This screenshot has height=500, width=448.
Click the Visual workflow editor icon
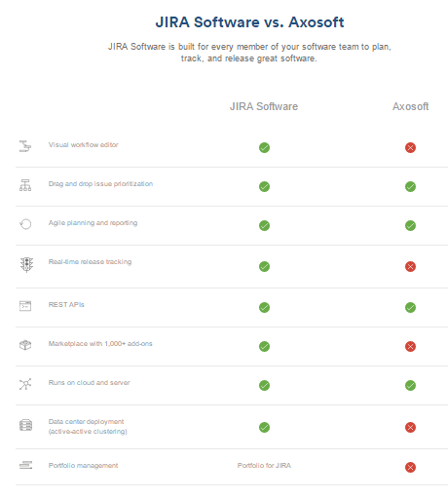coord(25,146)
